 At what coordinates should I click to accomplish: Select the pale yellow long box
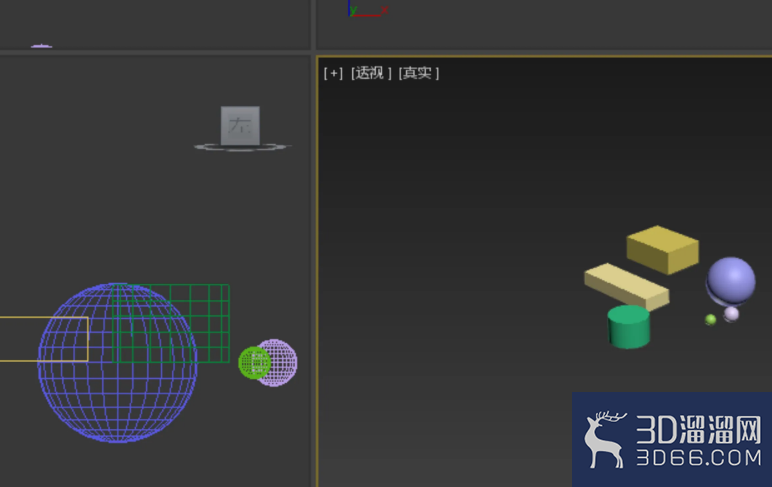click(626, 287)
